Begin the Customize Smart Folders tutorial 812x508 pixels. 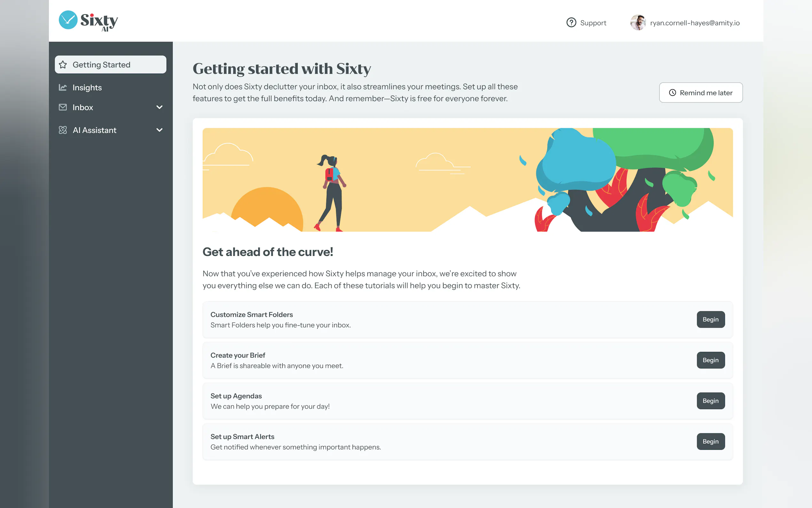coord(710,319)
